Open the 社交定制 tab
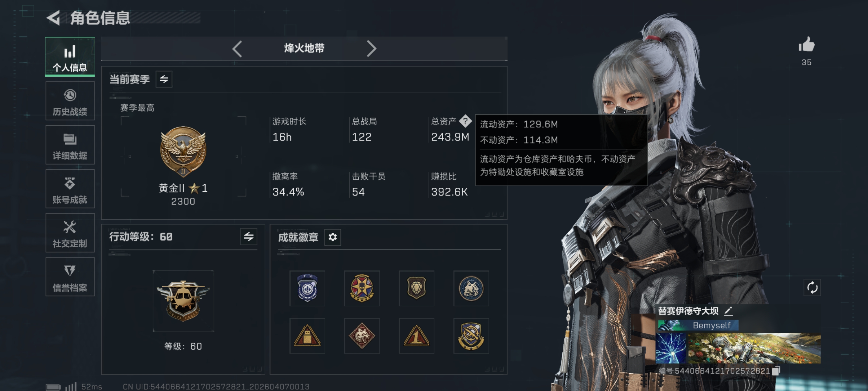The width and height of the screenshot is (868, 391). (x=70, y=233)
